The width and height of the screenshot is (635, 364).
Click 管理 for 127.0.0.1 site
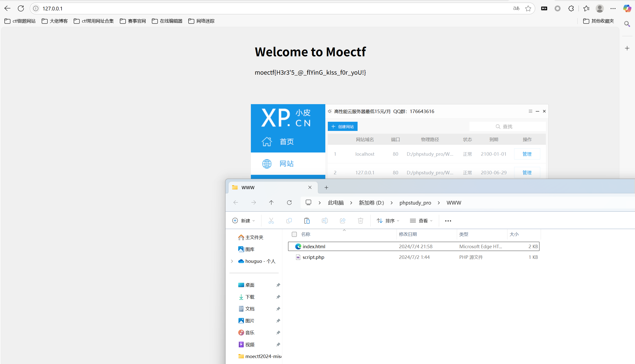527,173
